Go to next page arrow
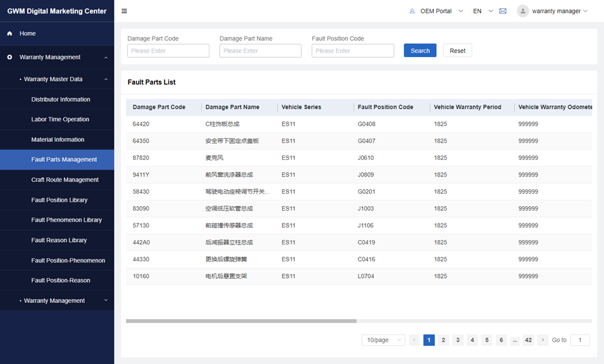Screen dimensions: 604x364 click(543, 340)
